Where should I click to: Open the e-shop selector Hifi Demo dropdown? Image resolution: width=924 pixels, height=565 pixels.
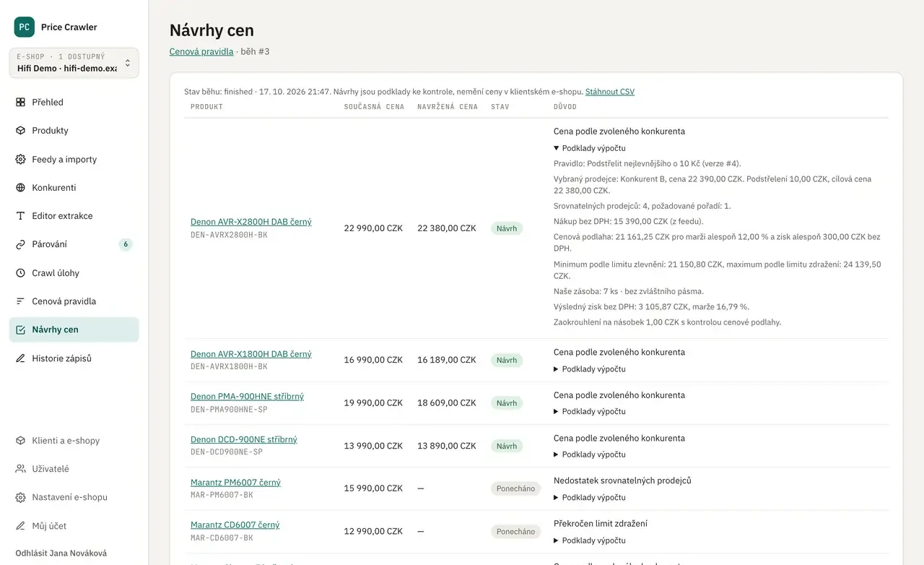point(74,63)
